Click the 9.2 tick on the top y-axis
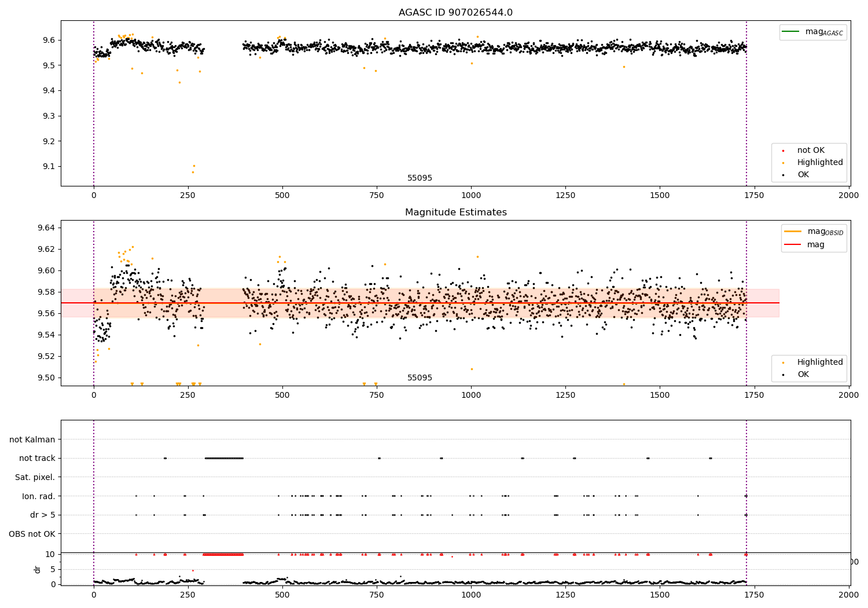 49,141
